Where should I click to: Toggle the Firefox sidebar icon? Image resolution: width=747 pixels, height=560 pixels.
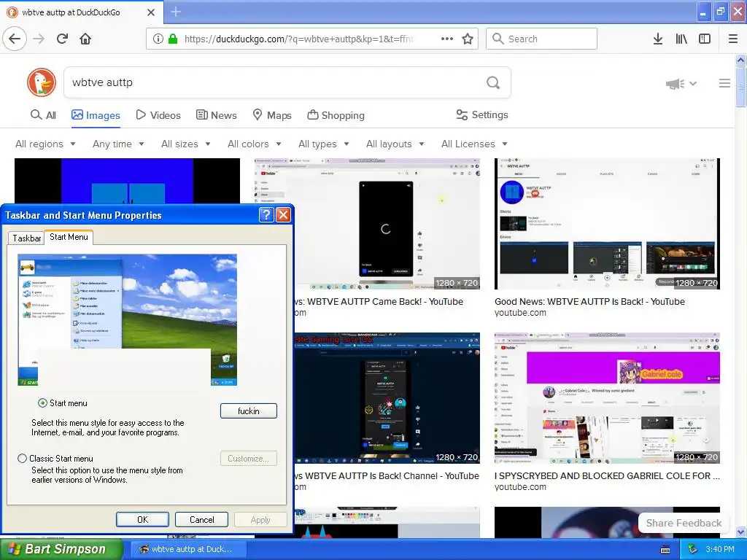(705, 39)
